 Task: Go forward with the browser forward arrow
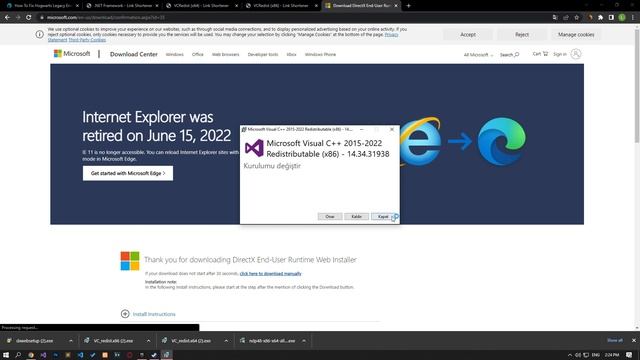click(x=18, y=18)
